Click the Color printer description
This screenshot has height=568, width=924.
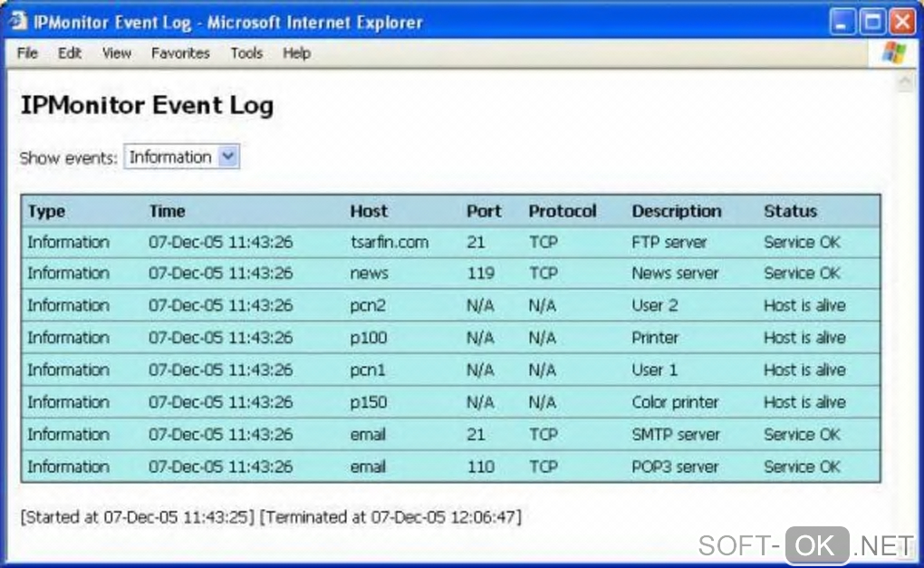pos(675,402)
